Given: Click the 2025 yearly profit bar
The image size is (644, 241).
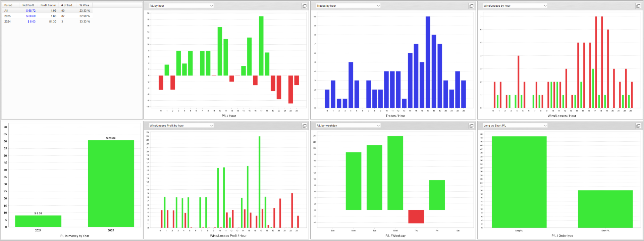Looking at the screenshot, I should (111, 184).
